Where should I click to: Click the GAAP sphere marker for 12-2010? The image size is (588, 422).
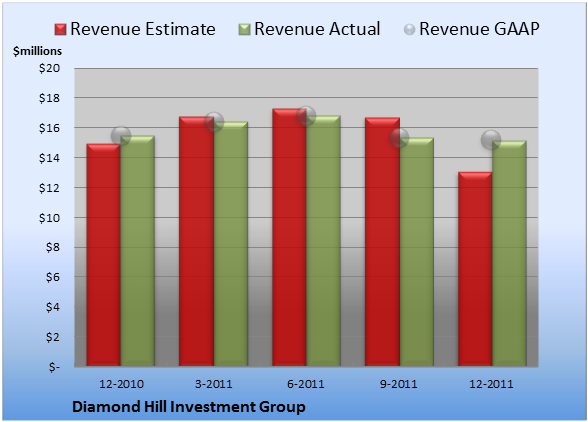pos(121,135)
